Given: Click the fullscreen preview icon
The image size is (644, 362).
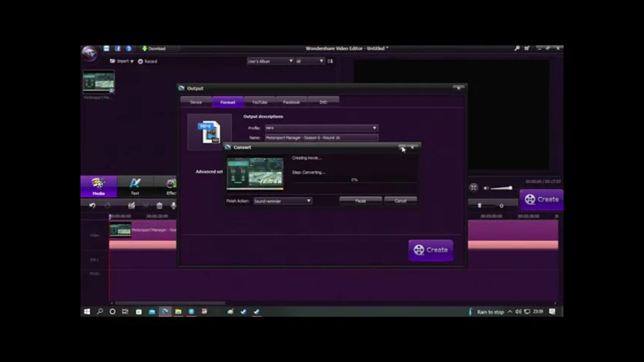Looking at the screenshot, I should 473,188.
